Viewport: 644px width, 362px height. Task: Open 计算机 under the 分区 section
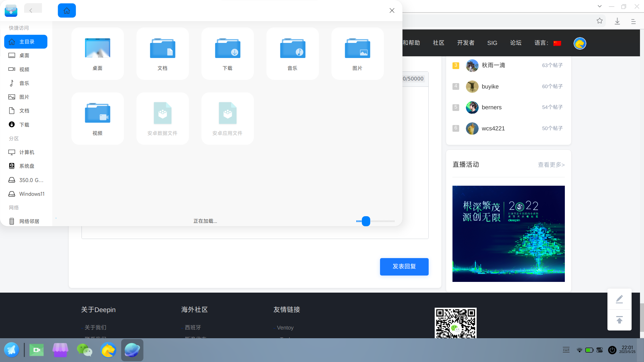(x=26, y=152)
